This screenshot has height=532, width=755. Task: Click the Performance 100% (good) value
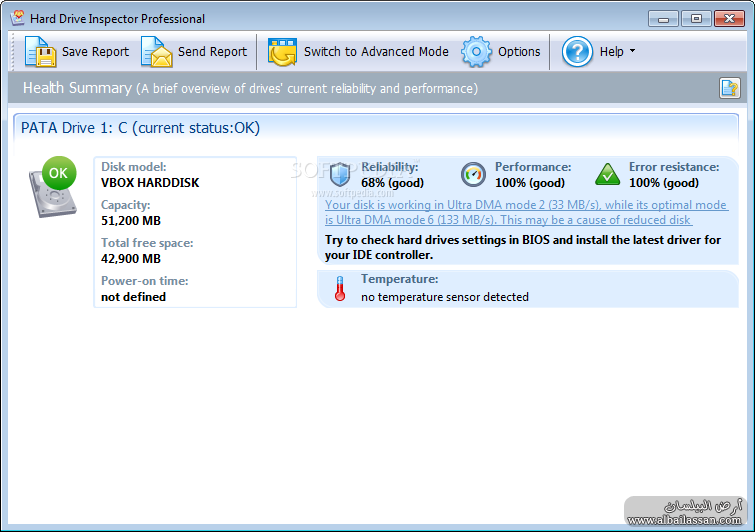tap(530, 183)
